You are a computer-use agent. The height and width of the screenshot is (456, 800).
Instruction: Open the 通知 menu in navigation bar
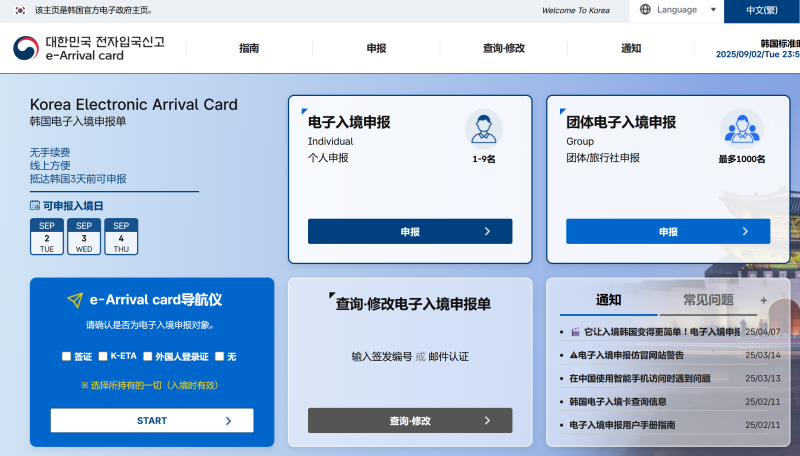click(631, 48)
